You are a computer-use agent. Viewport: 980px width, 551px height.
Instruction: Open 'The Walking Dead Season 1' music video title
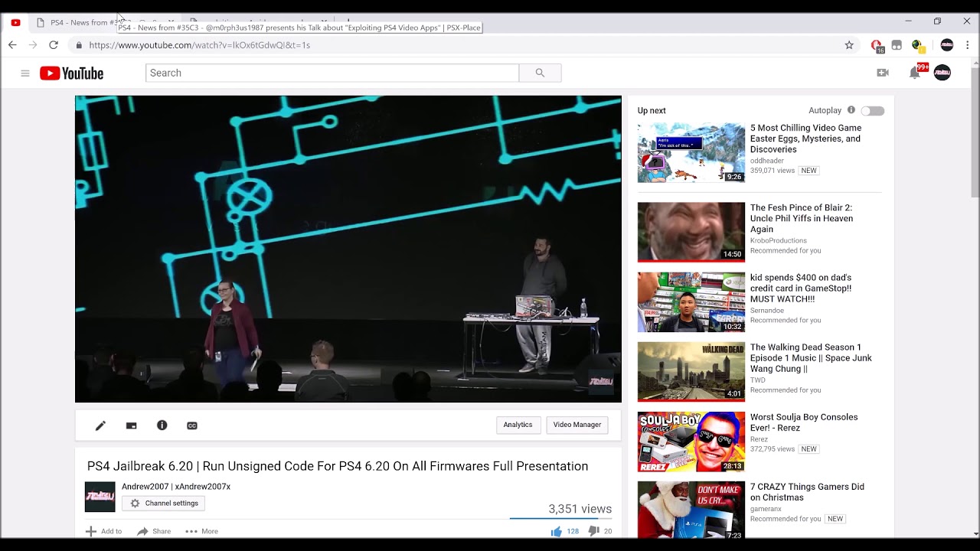(x=811, y=358)
